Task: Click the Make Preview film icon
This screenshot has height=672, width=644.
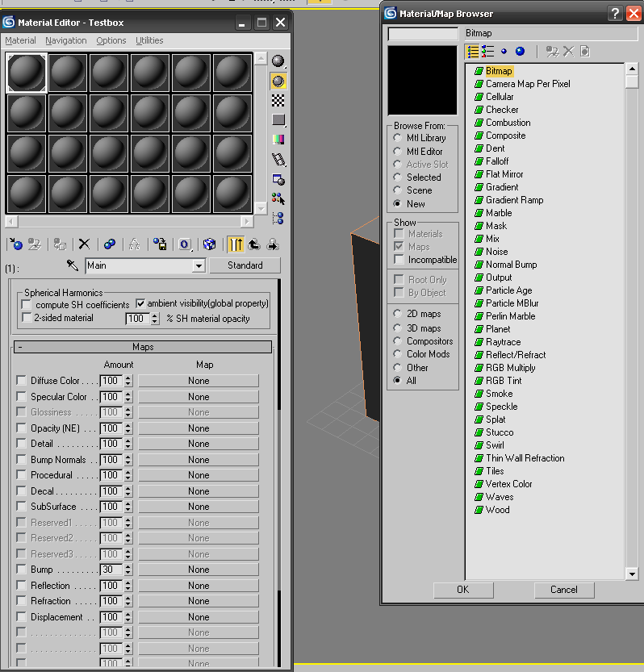Action: 278,160
